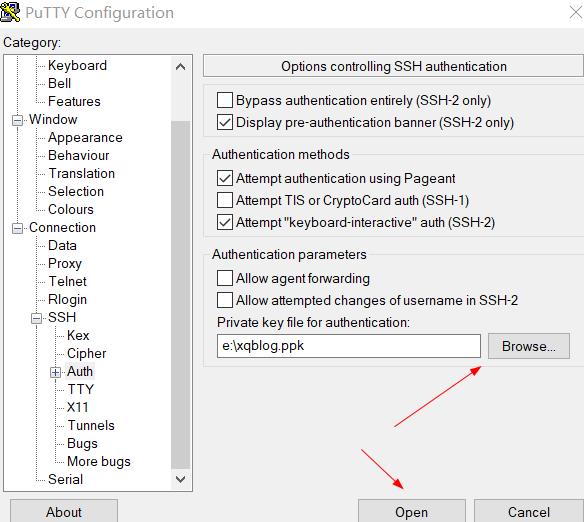The width and height of the screenshot is (584, 522).
Task: Check Allow attempted changes of username
Action: pyautogui.click(x=225, y=300)
